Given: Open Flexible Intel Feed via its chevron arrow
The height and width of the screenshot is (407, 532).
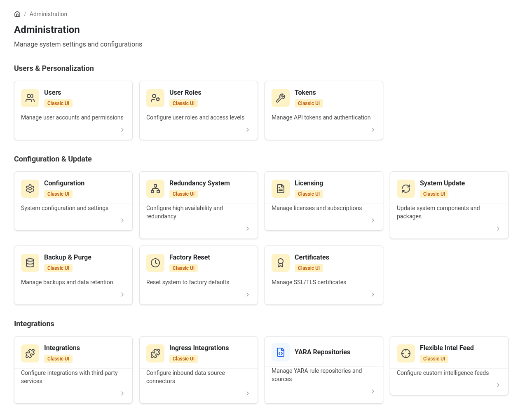Looking at the screenshot, I should (x=498, y=385).
